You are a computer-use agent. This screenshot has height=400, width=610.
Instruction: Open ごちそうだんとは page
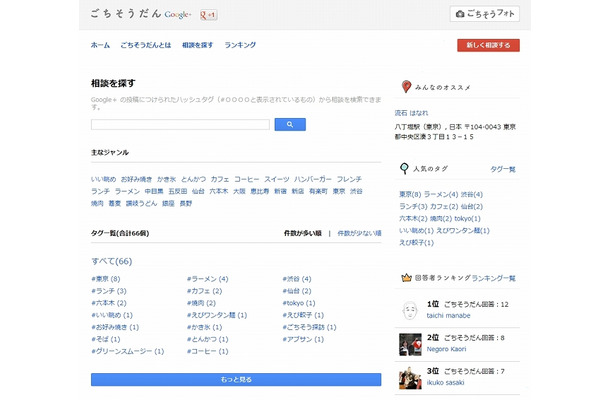click(145, 45)
